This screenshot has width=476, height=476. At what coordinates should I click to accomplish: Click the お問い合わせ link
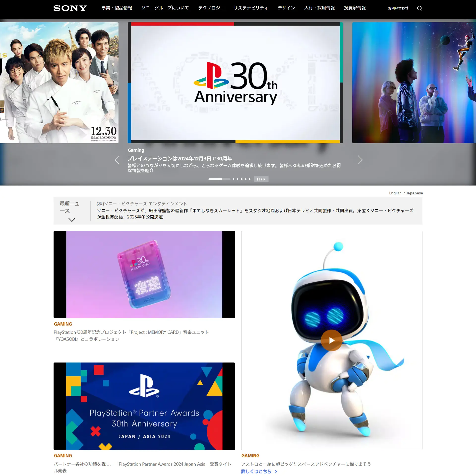(398, 8)
